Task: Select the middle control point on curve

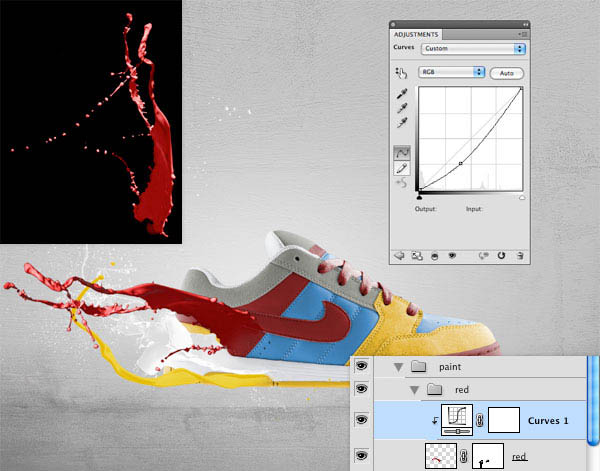Action: point(461,163)
